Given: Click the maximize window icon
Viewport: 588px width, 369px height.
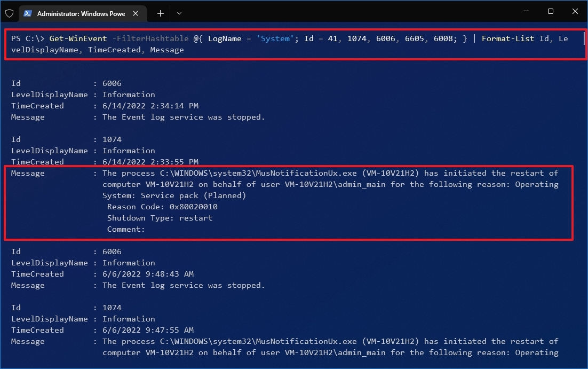Looking at the screenshot, I should pyautogui.click(x=550, y=11).
